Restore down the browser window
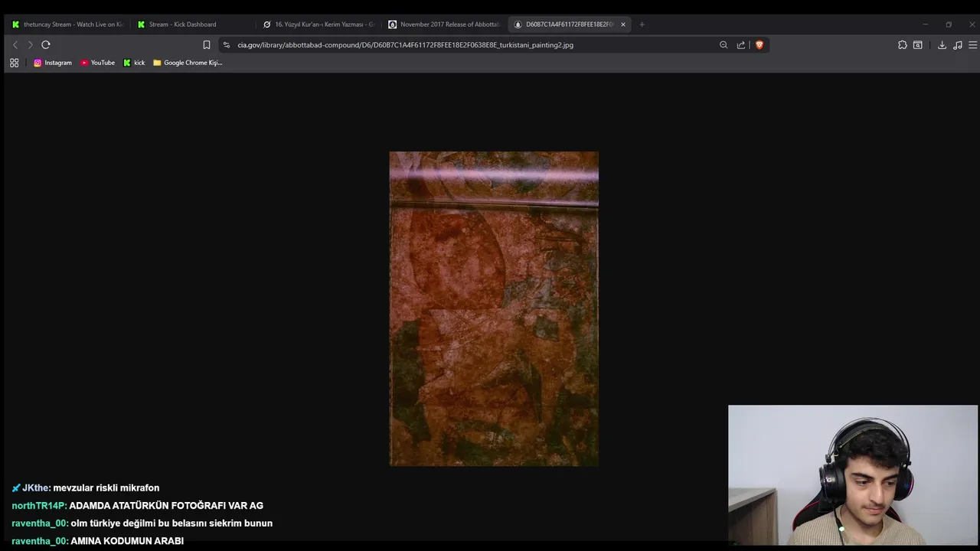This screenshot has height=551, width=980. click(x=949, y=24)
